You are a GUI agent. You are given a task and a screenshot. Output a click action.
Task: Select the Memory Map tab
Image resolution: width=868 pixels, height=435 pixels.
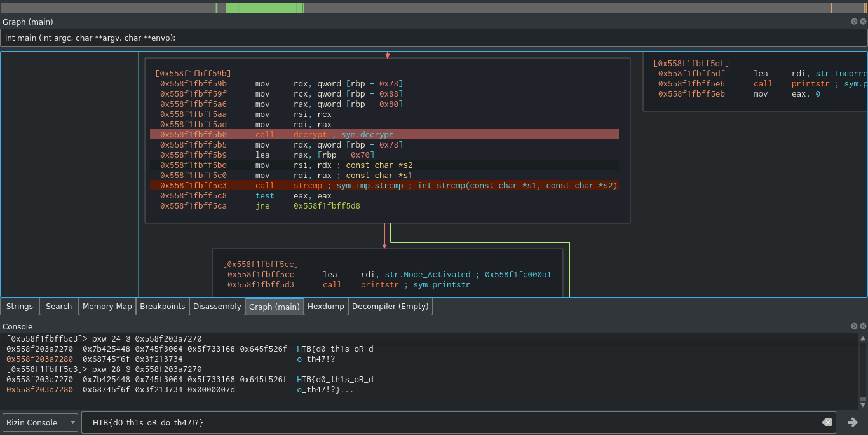point(107,307)
